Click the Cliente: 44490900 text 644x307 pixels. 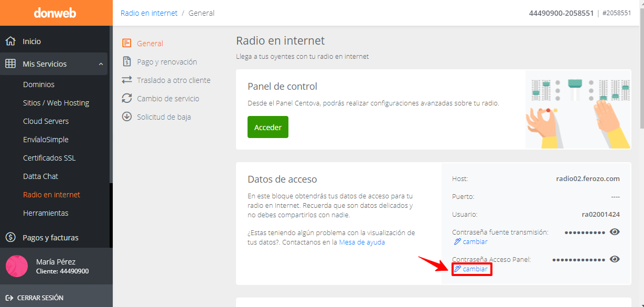[62, 271]
